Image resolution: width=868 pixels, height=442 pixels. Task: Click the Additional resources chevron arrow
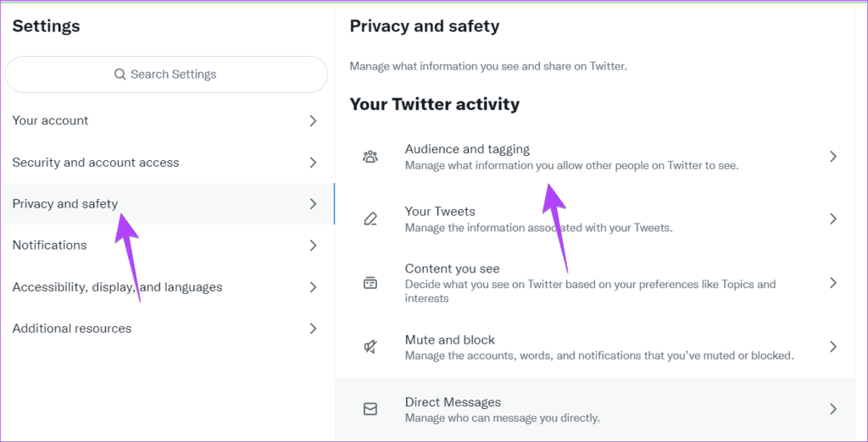[313, 329]
